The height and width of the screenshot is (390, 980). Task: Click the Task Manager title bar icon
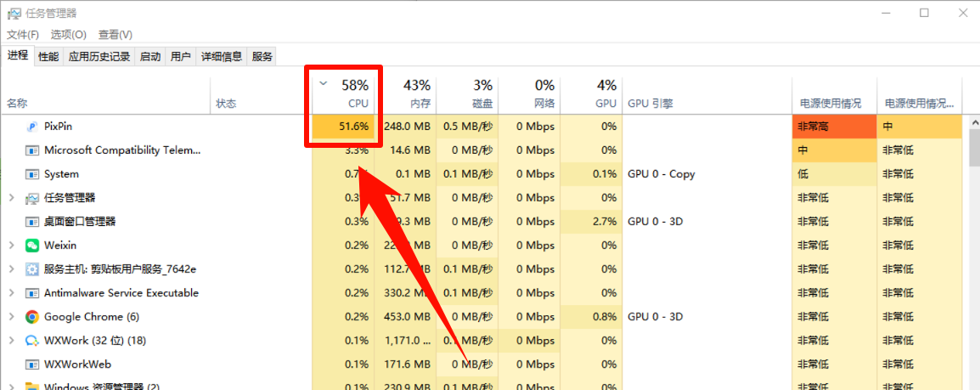tap(14, 13)
